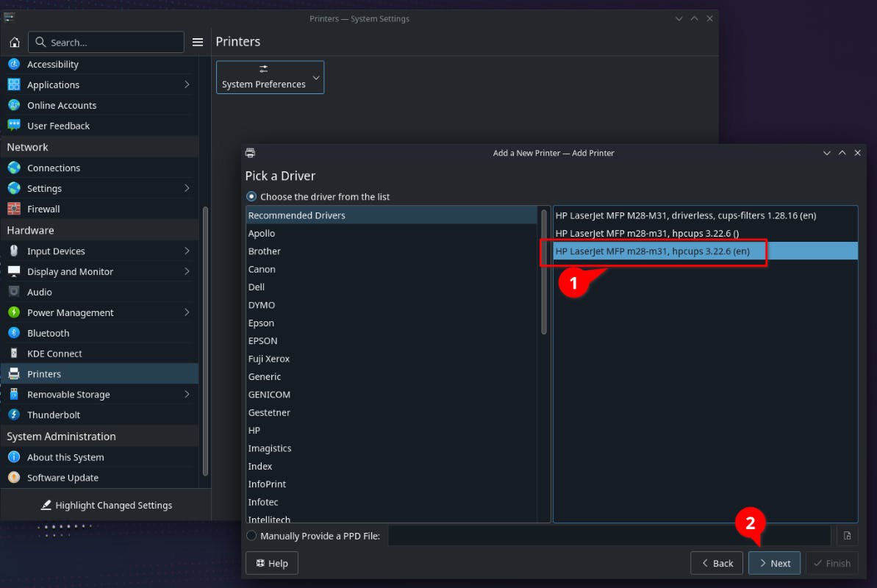Select 'Manually Provide a PPD File' radio
This screenshot has width=877, height=588.
pos(251,535)
